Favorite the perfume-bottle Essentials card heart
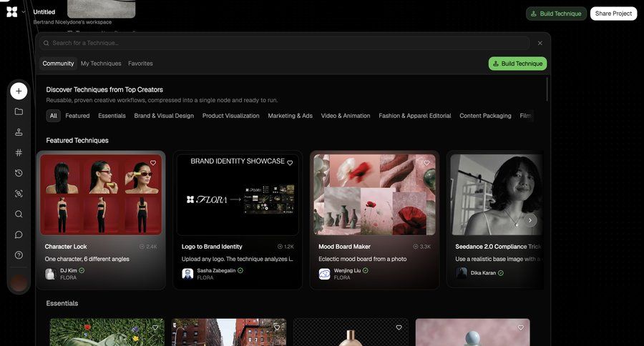Screen dimensions: 644x346 tap(399, 327)
